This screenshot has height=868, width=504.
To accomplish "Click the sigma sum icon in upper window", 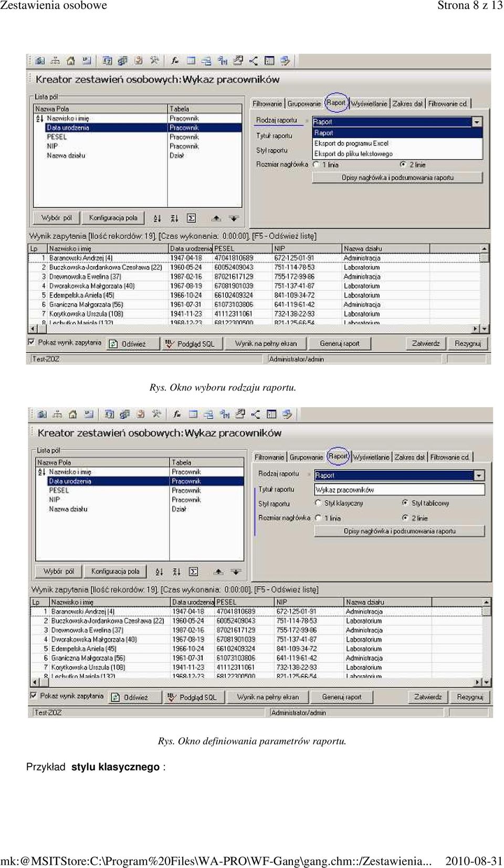I will [192, 218].
